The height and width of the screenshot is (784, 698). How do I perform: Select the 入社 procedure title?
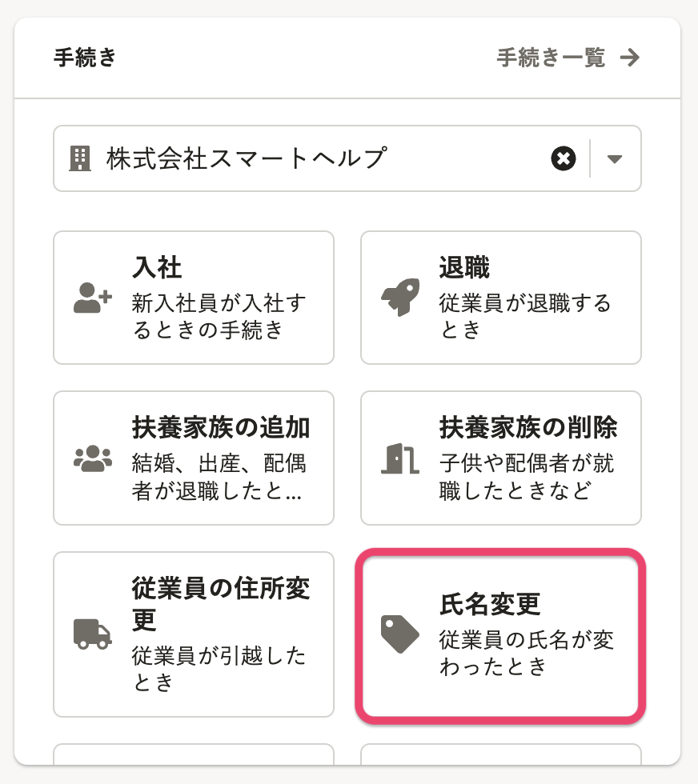pos(157,267)
